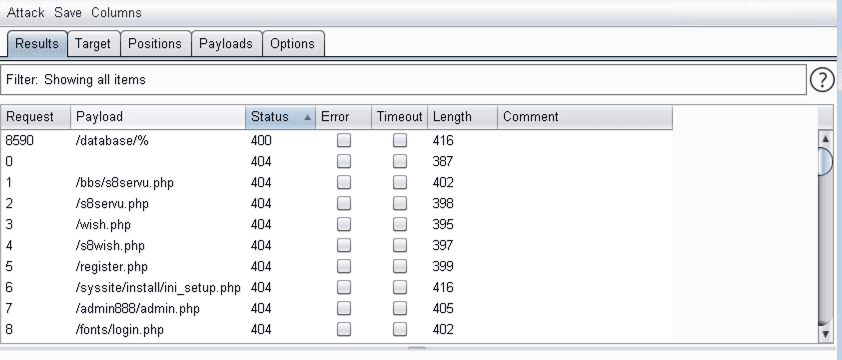The image size is (842, 360).
Task: Sort results by the Length column header
Action: tap(462, 117)
